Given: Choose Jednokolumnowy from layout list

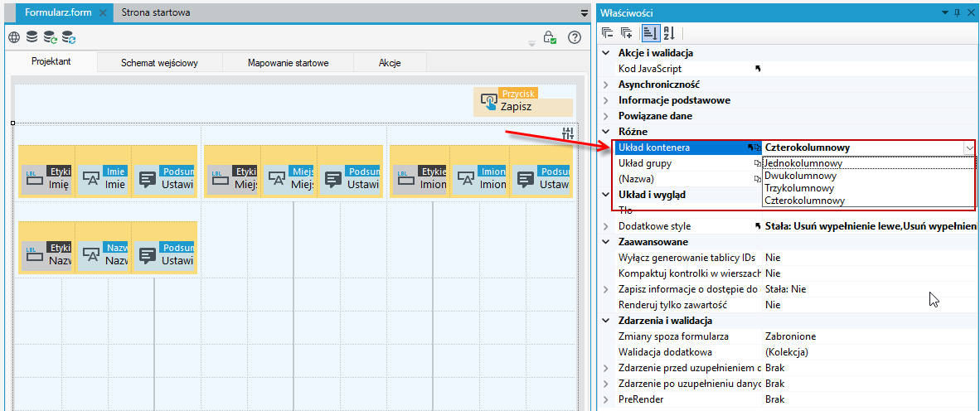Looking at the screenshot, I should [x=869, y=163].
